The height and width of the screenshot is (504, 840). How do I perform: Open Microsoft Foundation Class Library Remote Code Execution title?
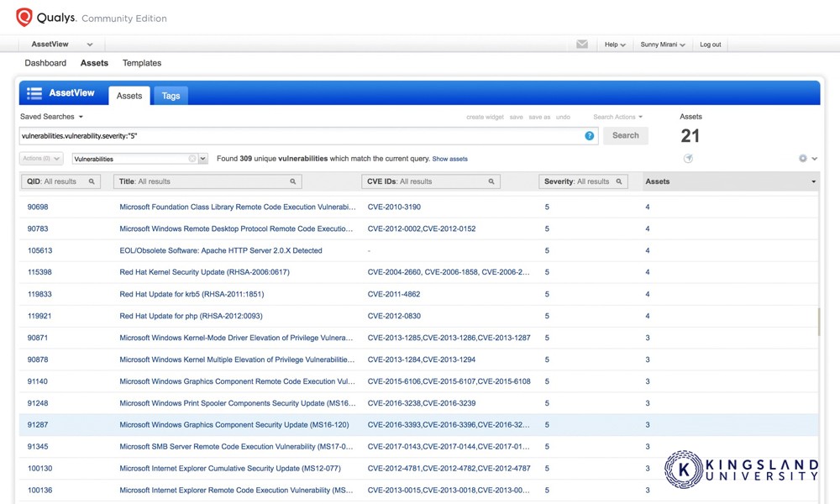[238, 207]
